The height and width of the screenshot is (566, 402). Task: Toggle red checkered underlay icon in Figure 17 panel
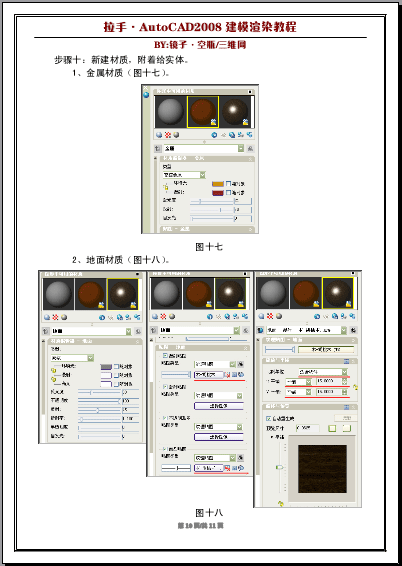[168, 135]
